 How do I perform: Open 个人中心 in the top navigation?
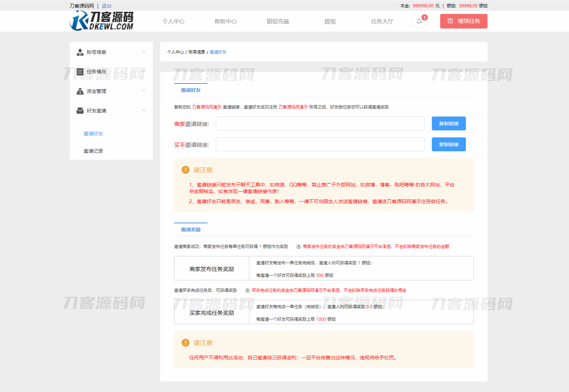[173, 22]
